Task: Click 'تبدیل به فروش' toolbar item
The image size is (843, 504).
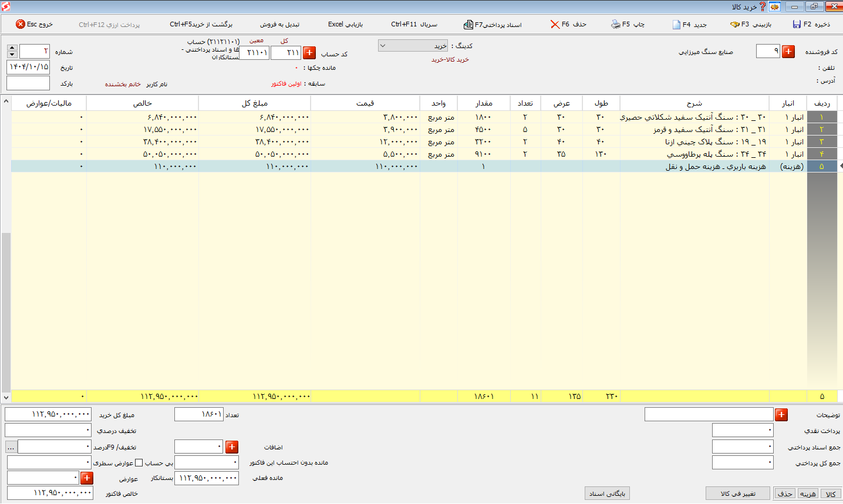Action: (x=279, y=25)
